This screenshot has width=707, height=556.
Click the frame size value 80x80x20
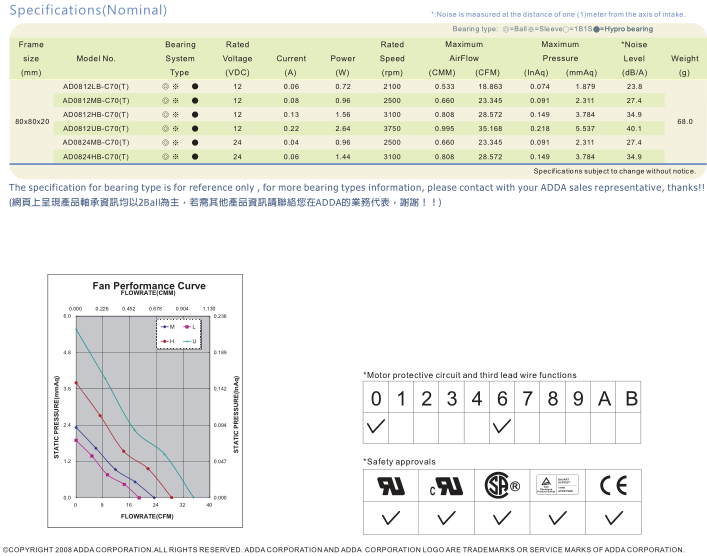32,121
